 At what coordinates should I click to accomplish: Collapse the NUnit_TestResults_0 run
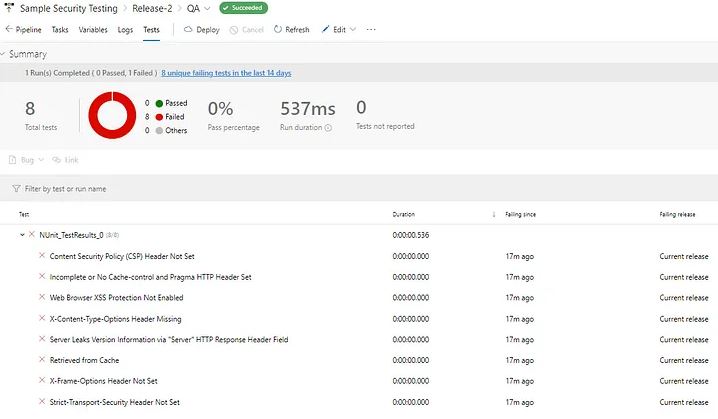pyautogui.click(x=22, y=235)
